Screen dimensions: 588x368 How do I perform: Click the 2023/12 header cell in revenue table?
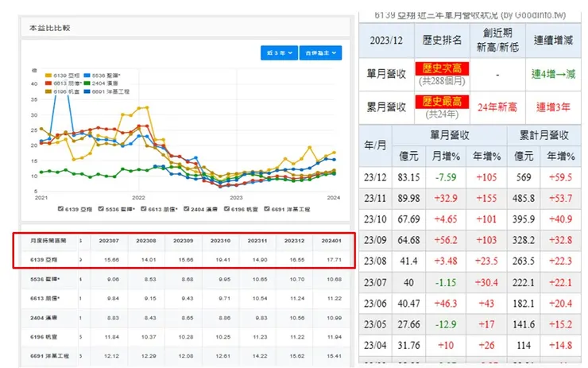pyautogui.click(x=387, y=41)
